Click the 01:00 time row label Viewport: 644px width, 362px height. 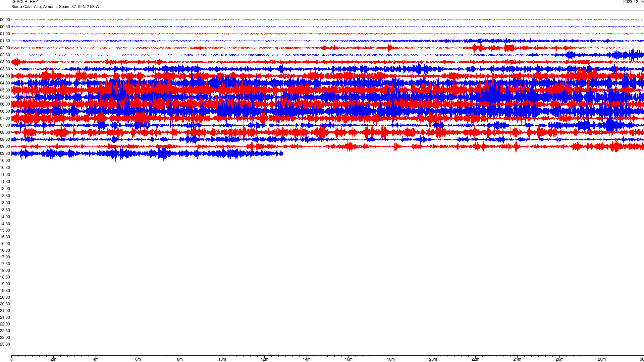5,34
